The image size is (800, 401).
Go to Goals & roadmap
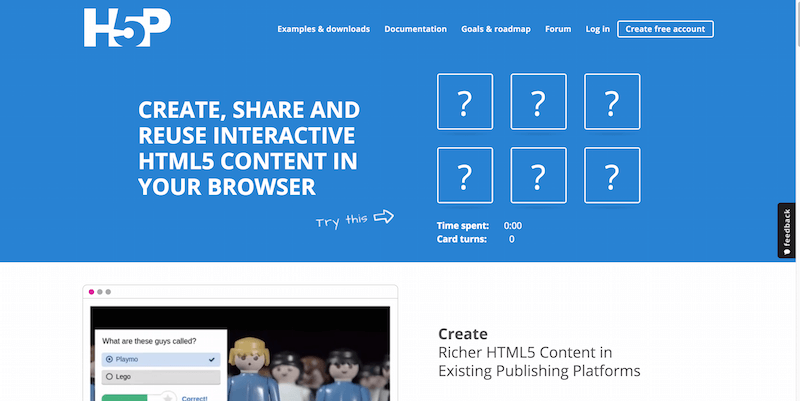click(496, 29)
